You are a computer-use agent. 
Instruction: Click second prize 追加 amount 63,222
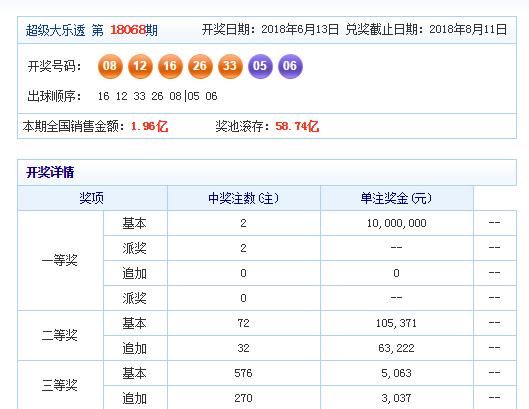[x=396, y=348]
